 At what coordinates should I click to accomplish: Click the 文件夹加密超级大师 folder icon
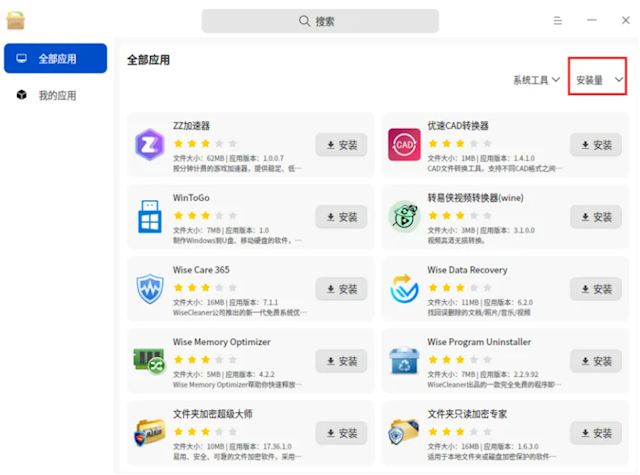pyautogui.click(x=150, y=433)
